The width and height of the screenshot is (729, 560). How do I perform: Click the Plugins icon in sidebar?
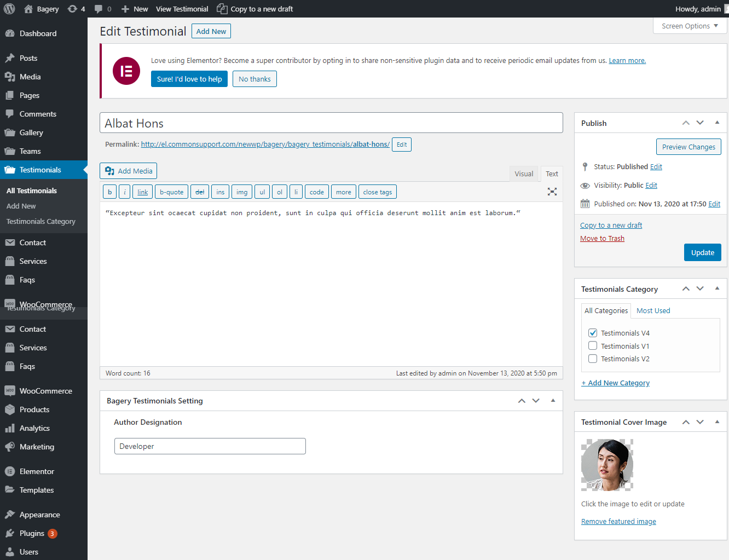10,533
